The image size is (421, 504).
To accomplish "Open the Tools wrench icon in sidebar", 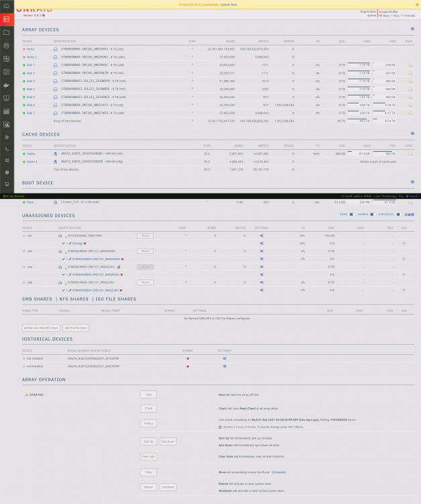I will (x=7, y=125).
